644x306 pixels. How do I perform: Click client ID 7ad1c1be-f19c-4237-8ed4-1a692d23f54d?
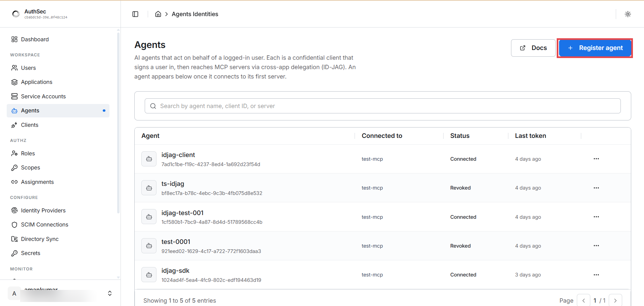point(211,164)
